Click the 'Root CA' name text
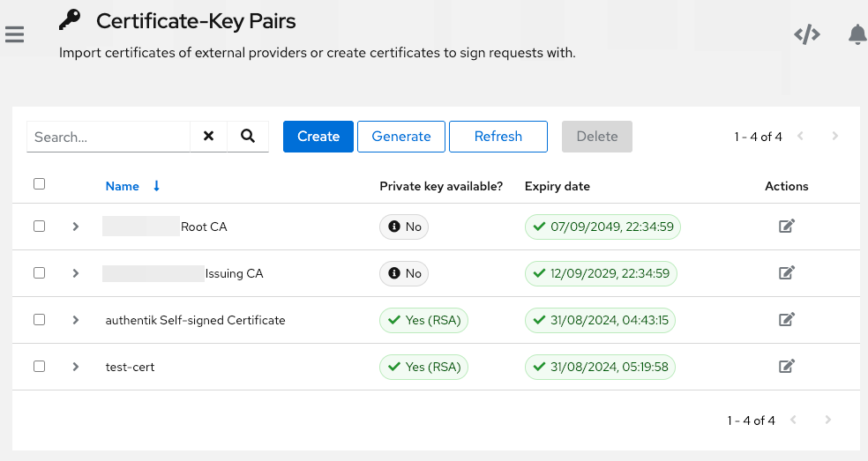This screenshot has width=868, height=461. (204, 227)
